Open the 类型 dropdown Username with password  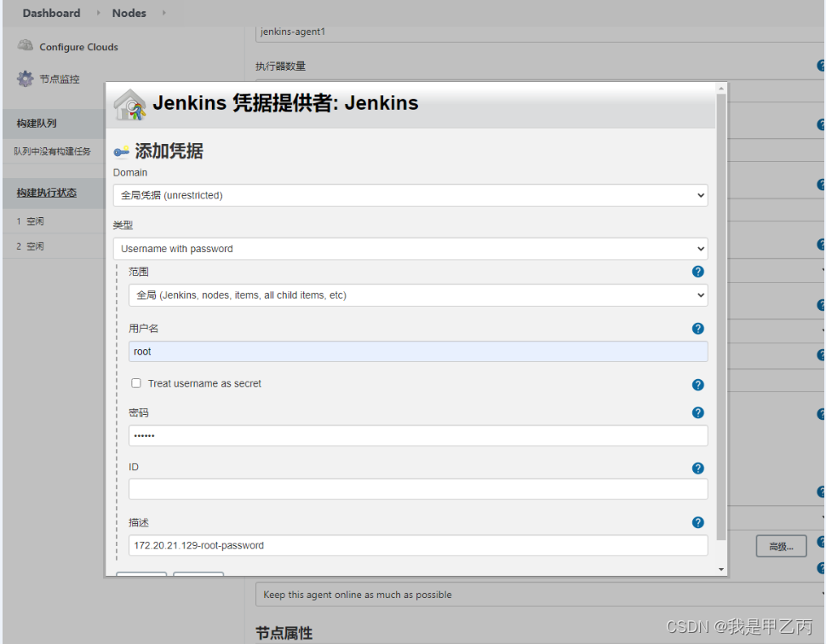tap(410, 249)
